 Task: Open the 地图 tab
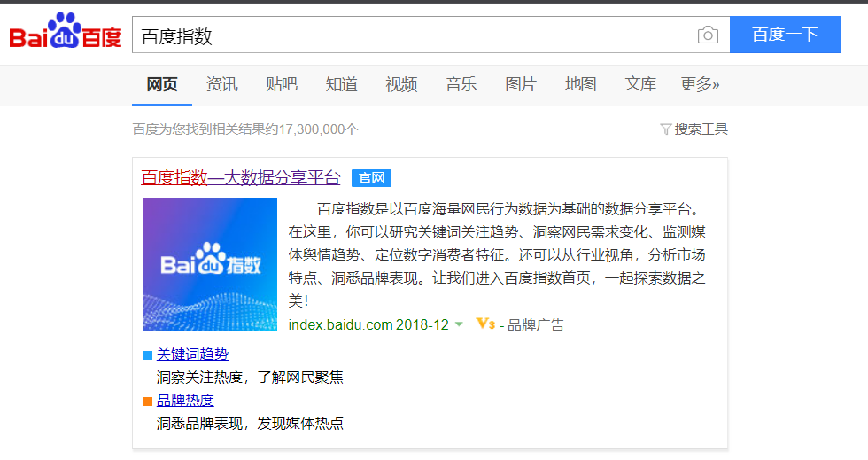[x=581, y=84]
